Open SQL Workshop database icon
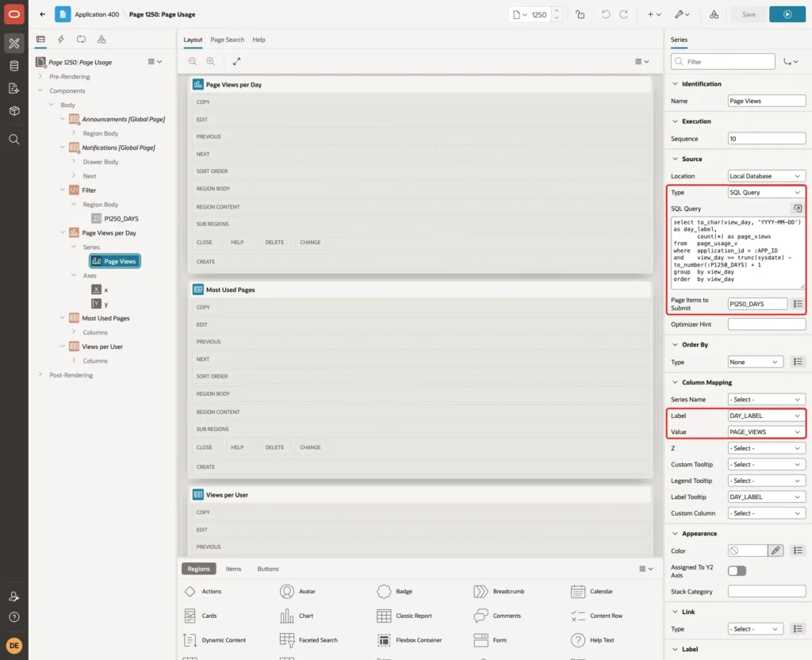Image resolution: width=812 pixels, height=660 pixels. [x=14, y=66]
